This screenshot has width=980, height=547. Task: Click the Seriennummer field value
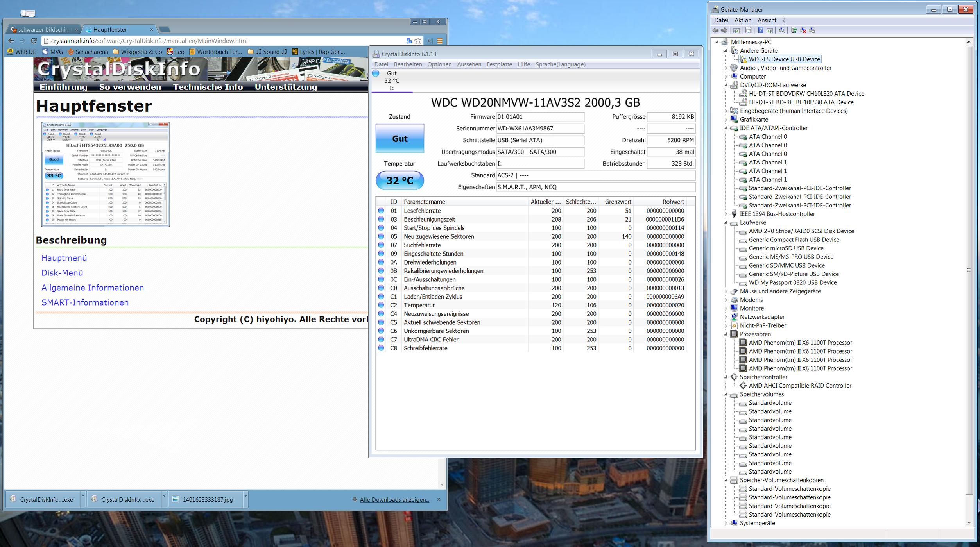point(539,129)
